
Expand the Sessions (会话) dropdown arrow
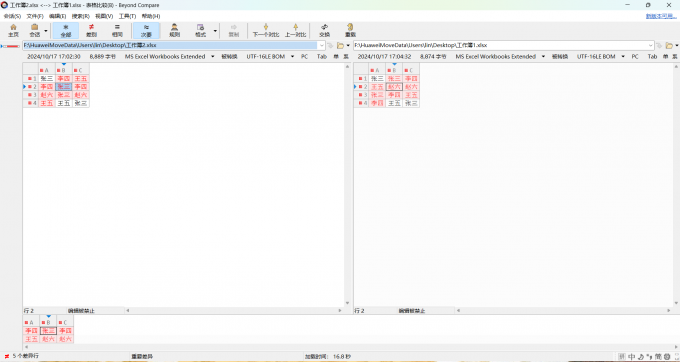point(46,31)
